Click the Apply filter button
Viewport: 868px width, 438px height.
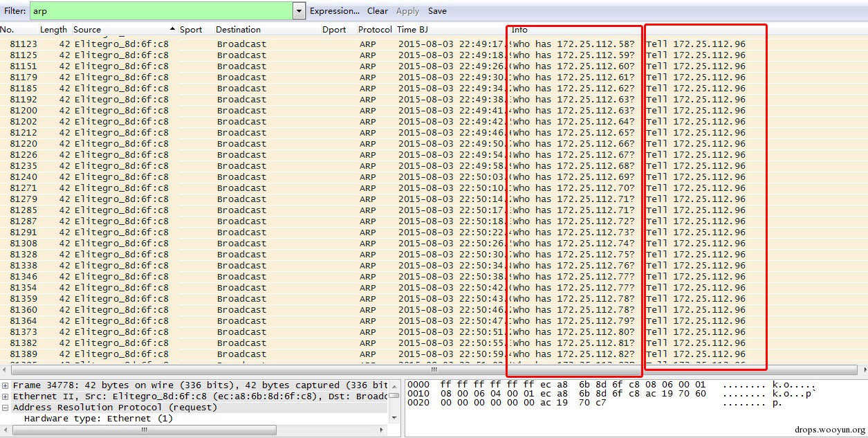click(407, 11)
